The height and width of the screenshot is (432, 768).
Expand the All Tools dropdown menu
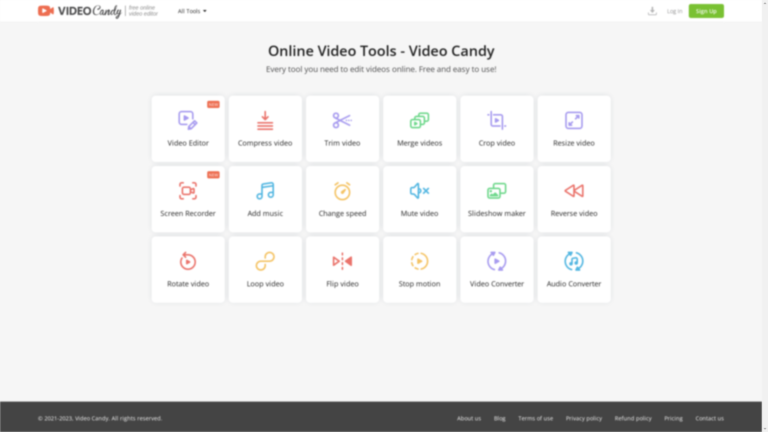tap(192, 11)
